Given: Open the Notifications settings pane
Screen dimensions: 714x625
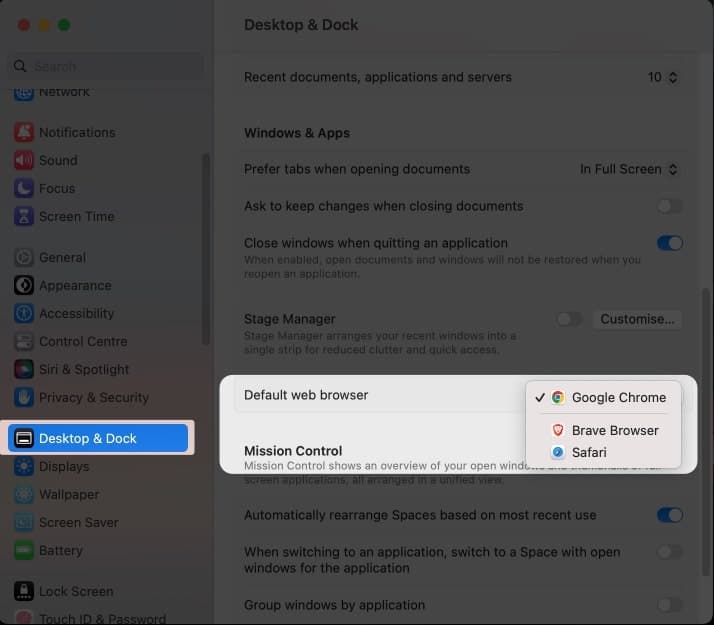Looking at the screenshot, I should tap(77, 132).
